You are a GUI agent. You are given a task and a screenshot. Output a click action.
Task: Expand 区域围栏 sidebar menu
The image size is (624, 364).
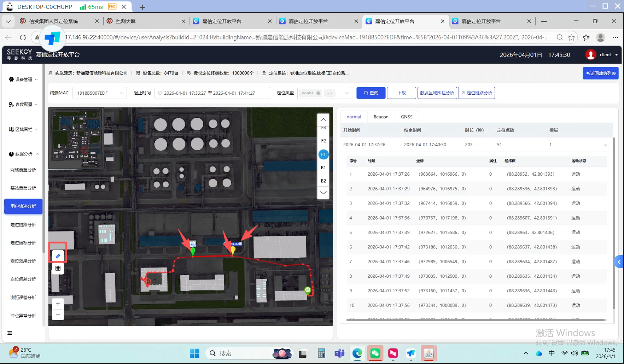coord(23,129)
